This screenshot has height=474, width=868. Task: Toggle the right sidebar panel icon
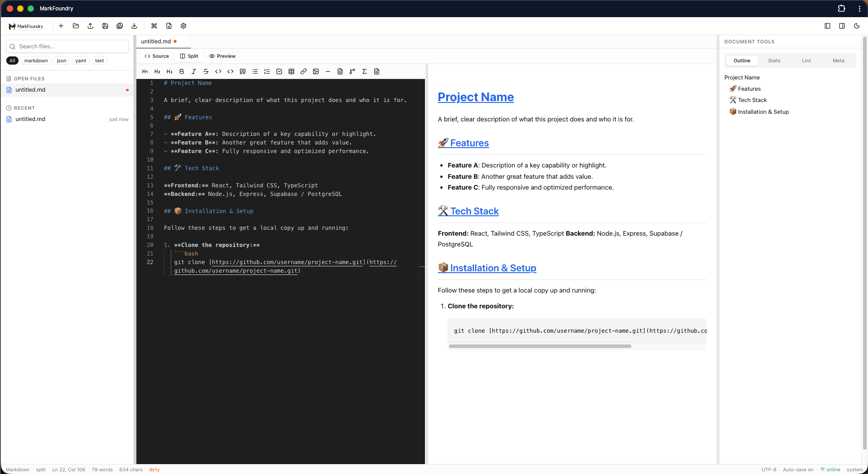coord(842,26)
